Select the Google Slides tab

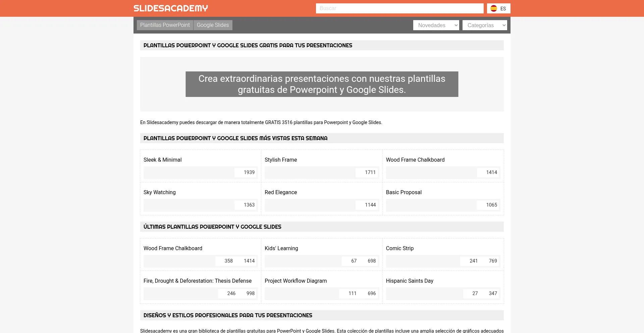213,25
